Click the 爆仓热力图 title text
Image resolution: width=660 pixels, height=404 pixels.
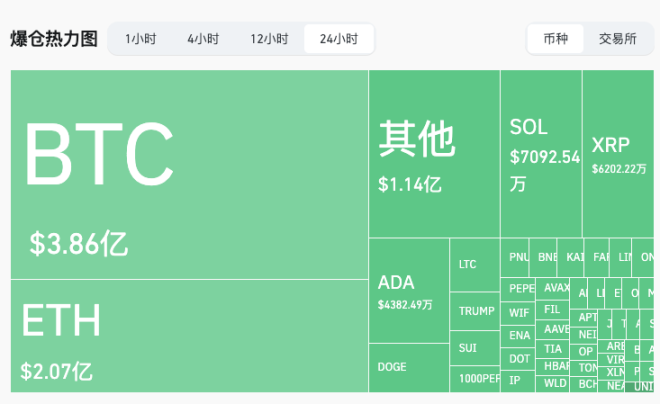point(54,39)
